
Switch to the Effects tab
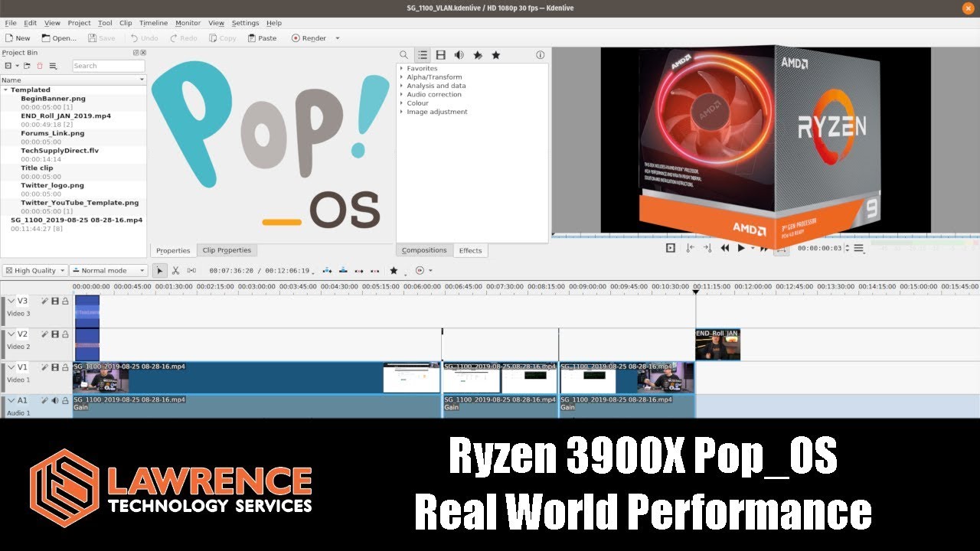point(470,251)
